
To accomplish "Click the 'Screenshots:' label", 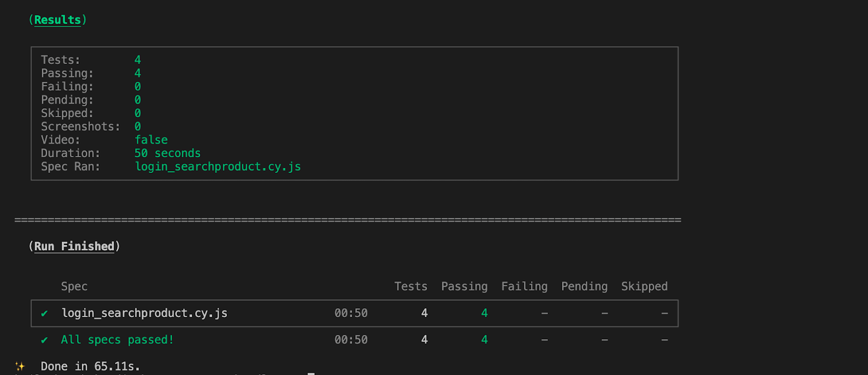I will click(81, 127).
